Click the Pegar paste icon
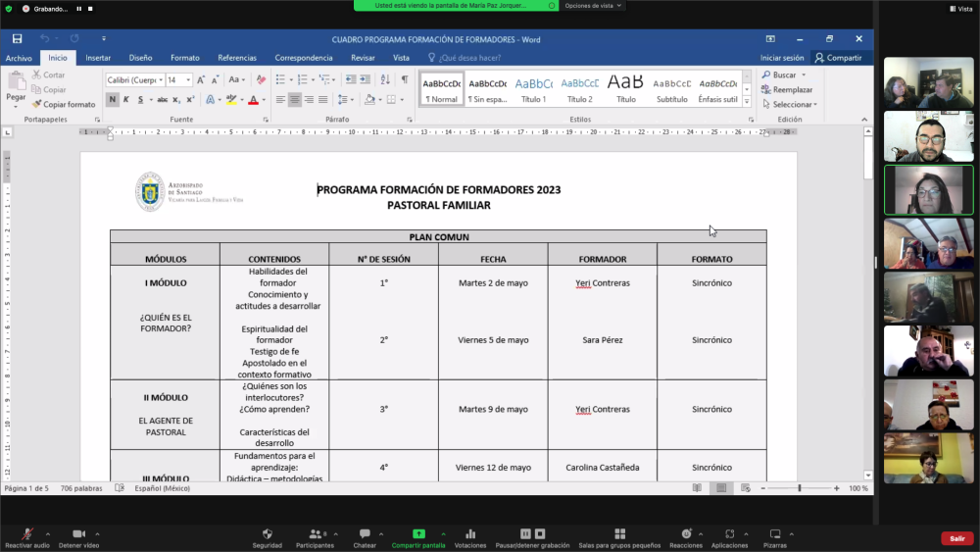The height and width of the screenshot is (552, 980). (x=17, y=81)
